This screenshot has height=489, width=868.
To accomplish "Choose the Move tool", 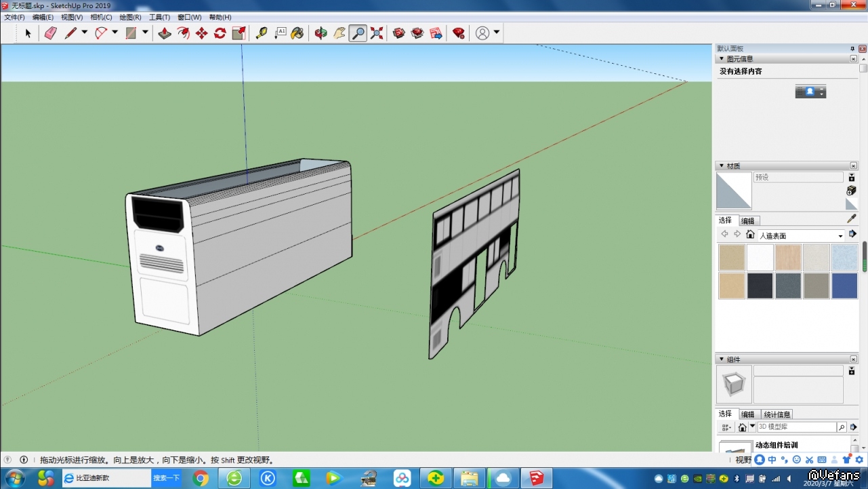I will tap(202, 33).
